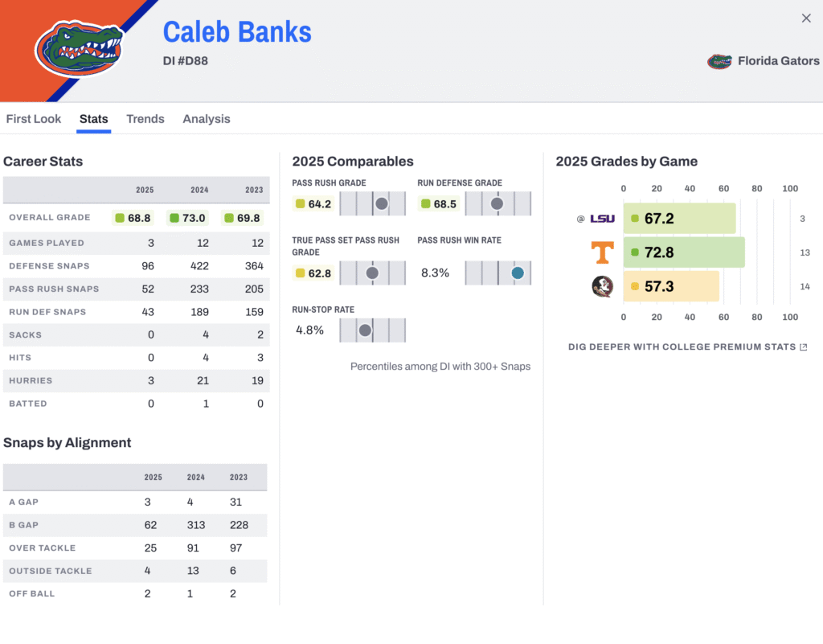Click the 72.8 grade bar for Tennessee

[x=684, y=252]
